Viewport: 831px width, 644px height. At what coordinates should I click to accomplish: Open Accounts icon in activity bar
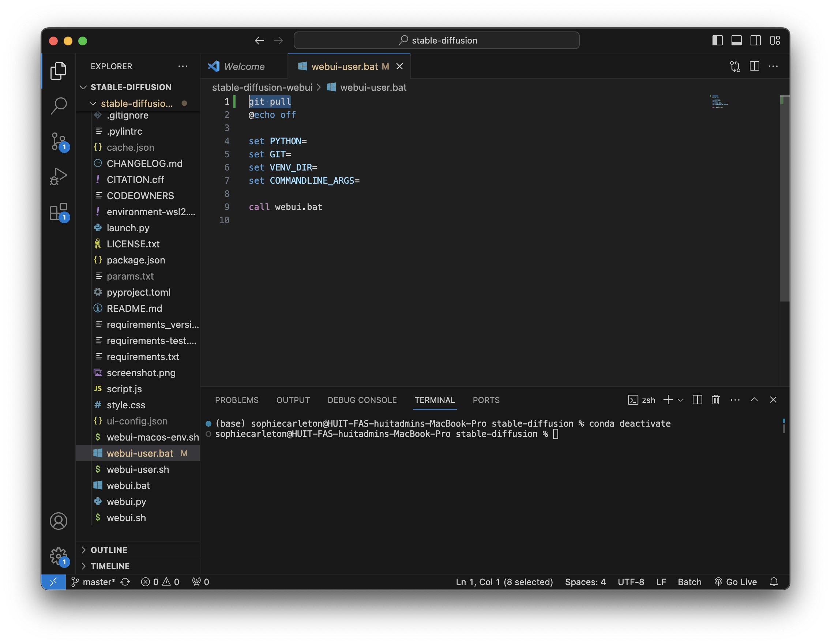pyautogui.click(x=58, y=521)
